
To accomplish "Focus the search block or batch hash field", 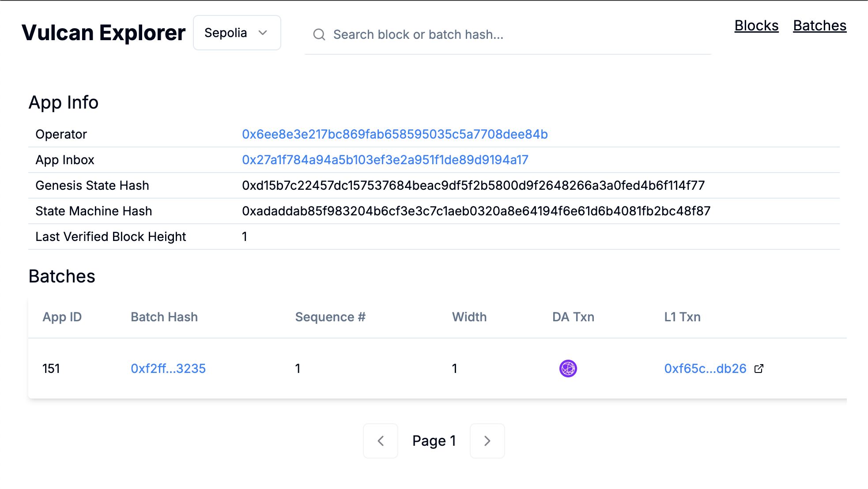I will pos(508,34).
